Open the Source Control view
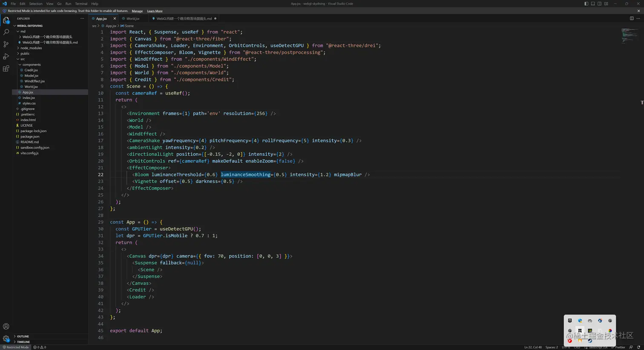The height and width of the screenshot is (350, 644). click(6, 44)
